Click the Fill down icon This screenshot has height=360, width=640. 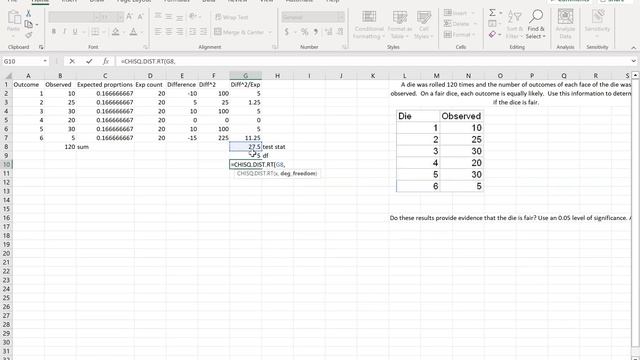493,24
